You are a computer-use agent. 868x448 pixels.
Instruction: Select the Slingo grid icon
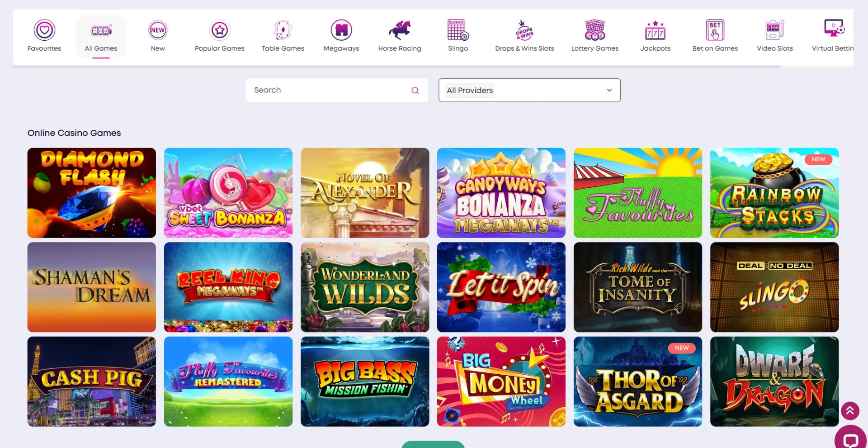coord(458,30)
